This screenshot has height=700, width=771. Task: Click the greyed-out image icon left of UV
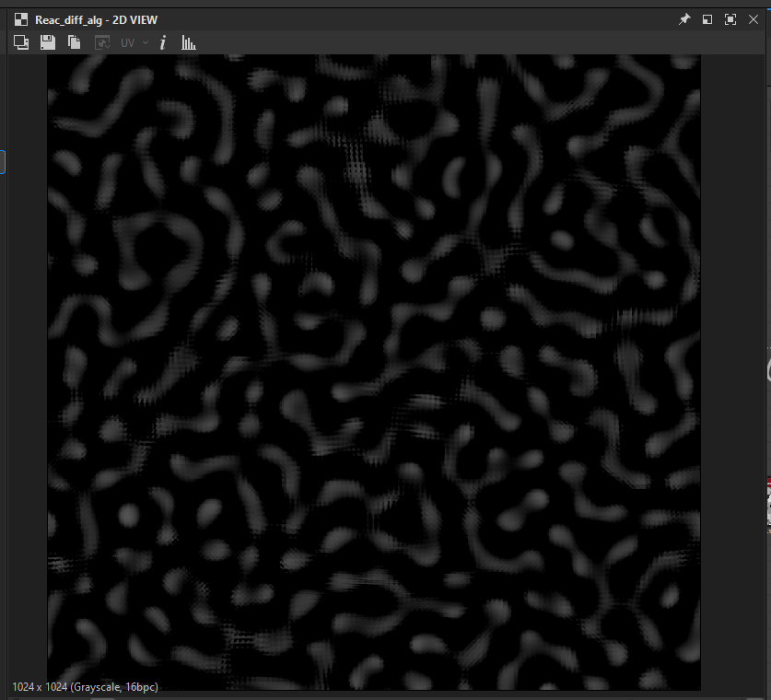tap(102, 42)
